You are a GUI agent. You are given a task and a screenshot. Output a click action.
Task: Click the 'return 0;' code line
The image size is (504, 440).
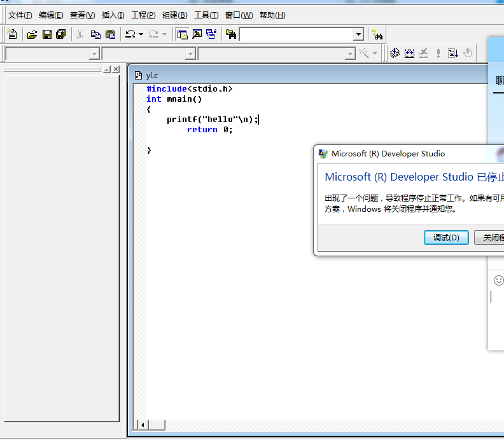pos(209,130)
